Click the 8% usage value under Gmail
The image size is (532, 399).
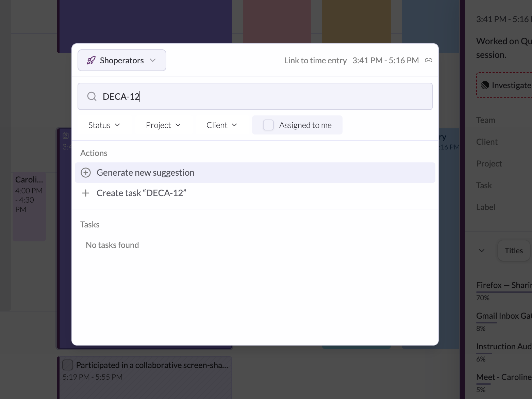[x=481, y=329]
